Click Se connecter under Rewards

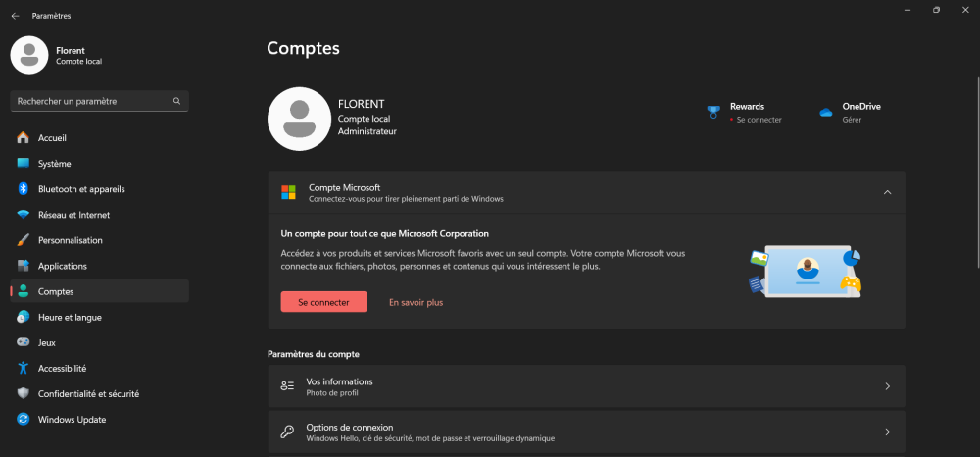[x=759, y=120]
